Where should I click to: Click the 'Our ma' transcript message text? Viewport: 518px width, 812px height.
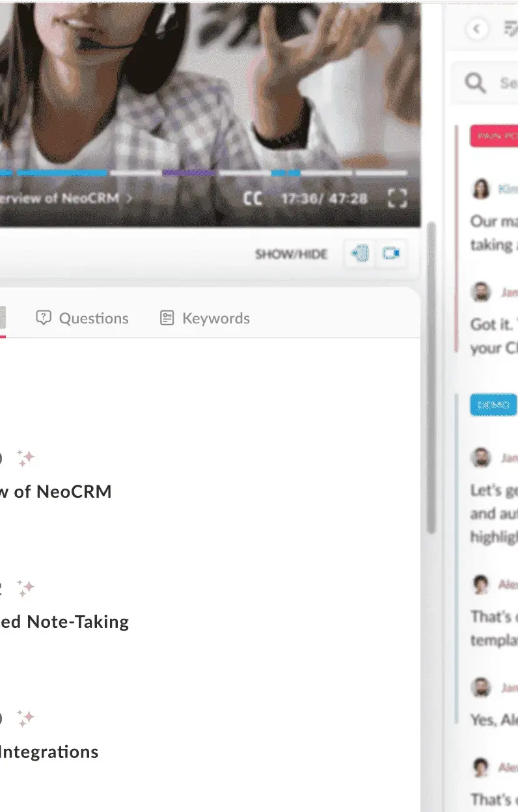point(494,233)
